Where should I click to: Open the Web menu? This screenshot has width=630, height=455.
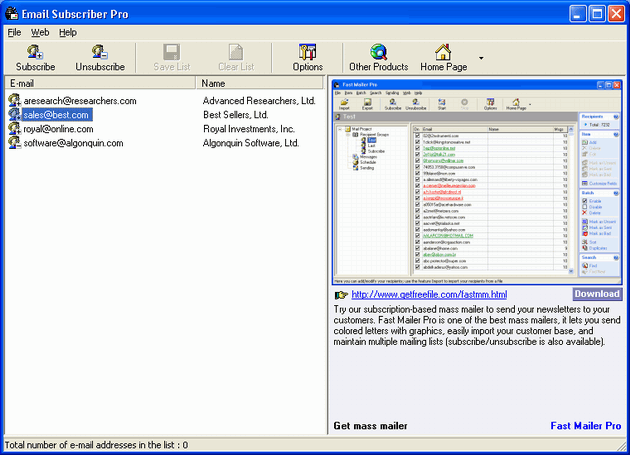[40, 32]
